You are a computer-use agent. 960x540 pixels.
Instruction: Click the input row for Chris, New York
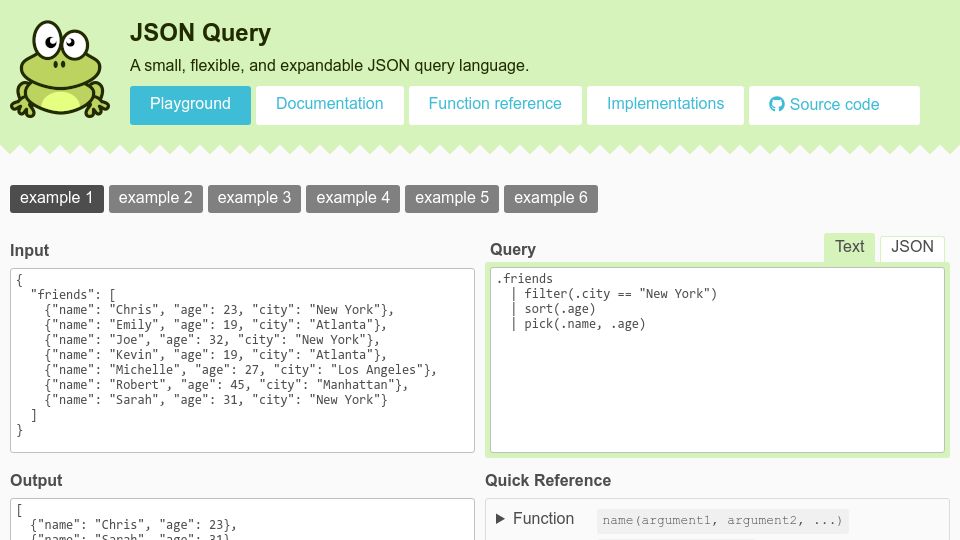tap(219, 310)
